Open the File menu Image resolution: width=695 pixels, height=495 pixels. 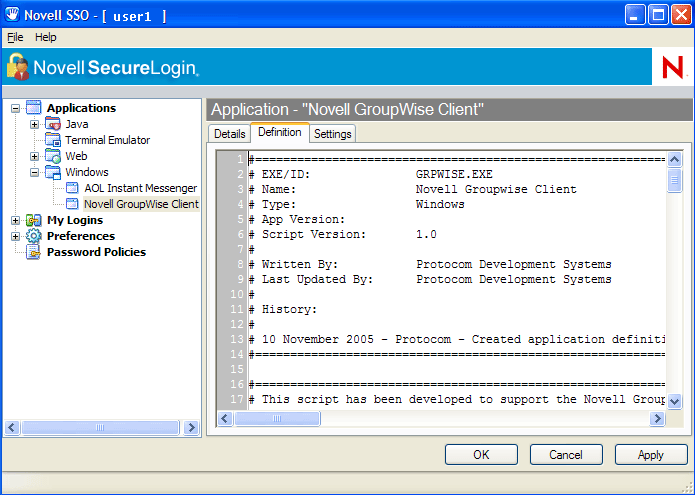point(15,37)
